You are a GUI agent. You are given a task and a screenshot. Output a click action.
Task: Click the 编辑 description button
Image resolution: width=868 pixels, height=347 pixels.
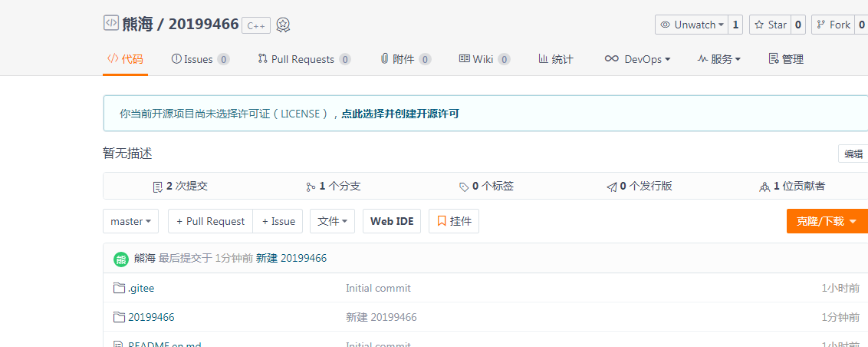pyautogui.click(x=853, y=154)
